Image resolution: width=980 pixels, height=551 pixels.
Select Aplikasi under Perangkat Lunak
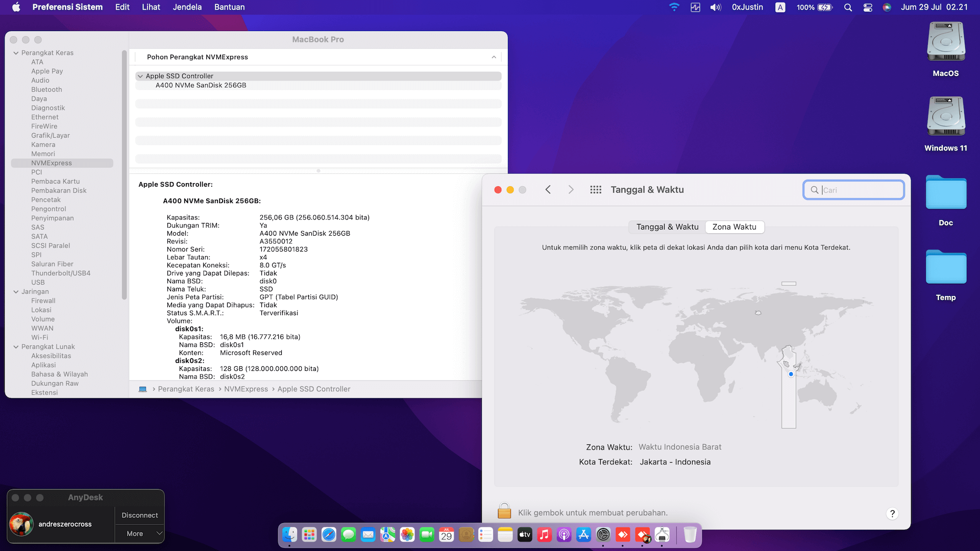[x=43, y=365]
